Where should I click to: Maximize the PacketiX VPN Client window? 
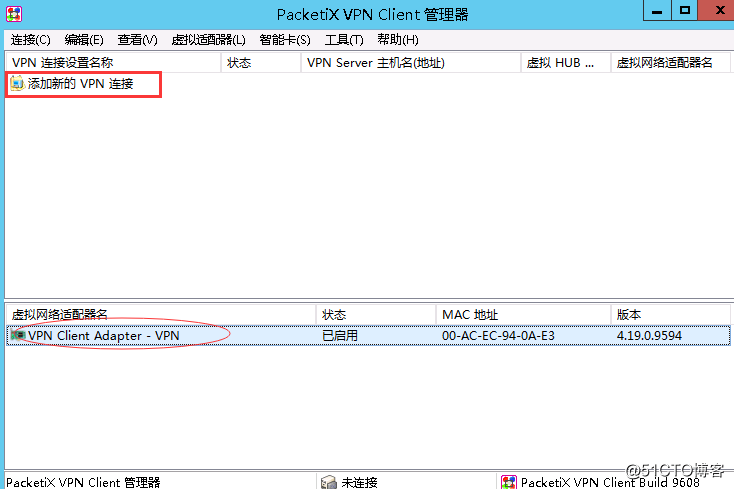[x=685, y=10]
